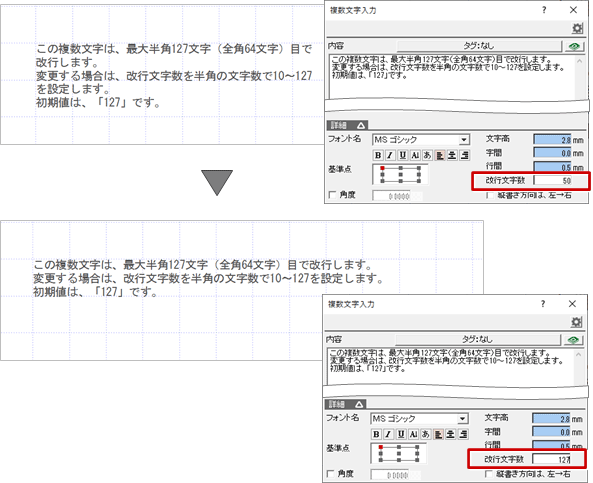
Task: Select right alignment icon in upper dialog
Action: point(464,155)
